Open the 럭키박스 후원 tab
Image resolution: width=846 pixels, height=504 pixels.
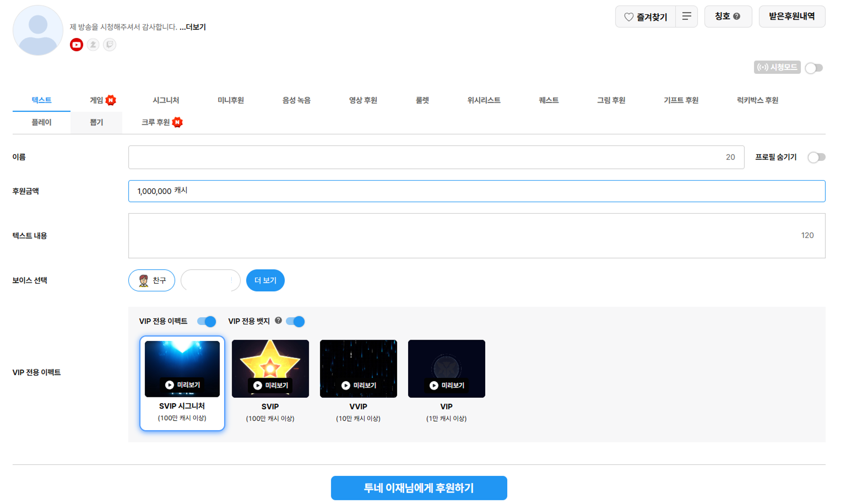click(x=757, y=100)
